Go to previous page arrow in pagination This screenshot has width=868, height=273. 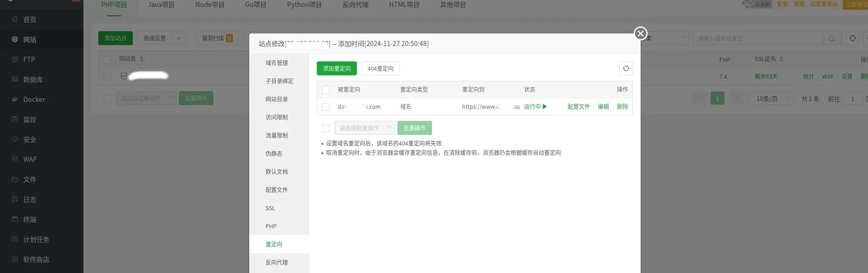coord(698,99)
